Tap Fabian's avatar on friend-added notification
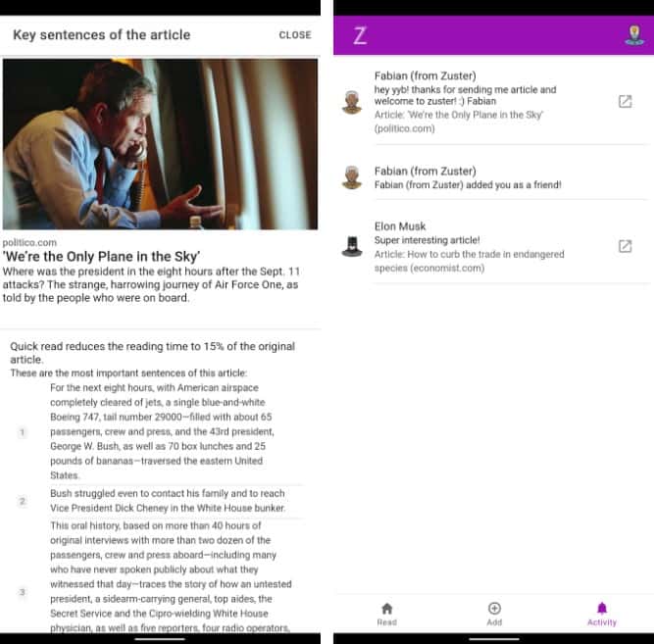 352,177
